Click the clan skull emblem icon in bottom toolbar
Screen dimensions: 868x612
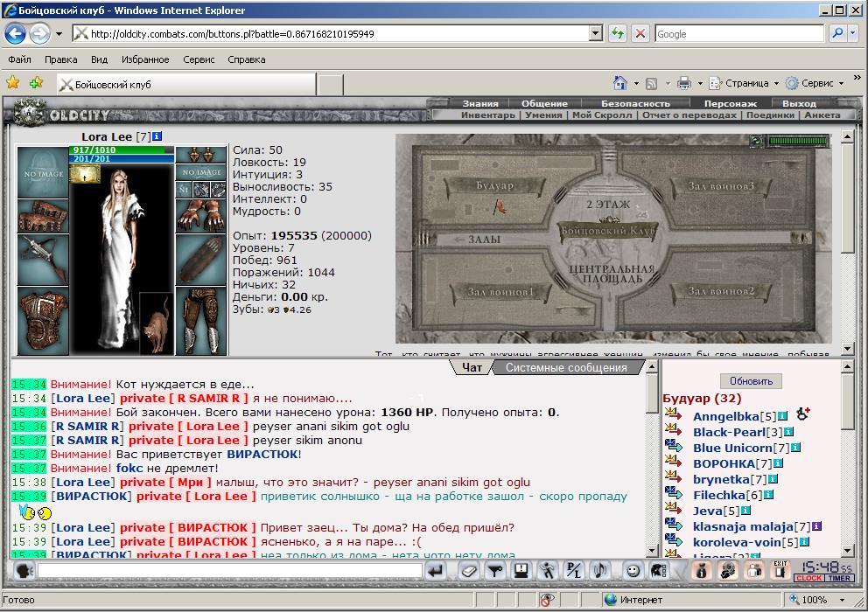tap(727, 570)
